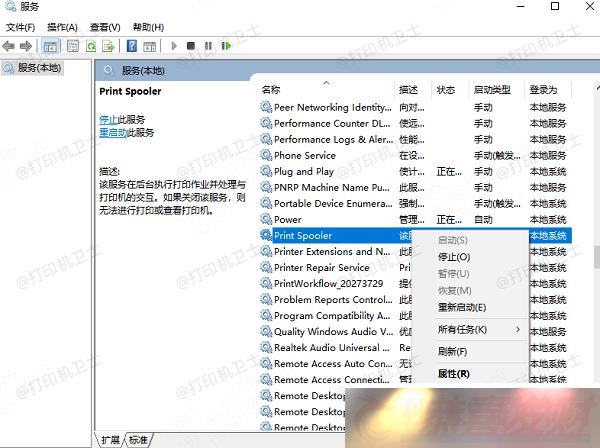Open the 查看(V) menu
The image size is (600, 448).
point(105,27)
